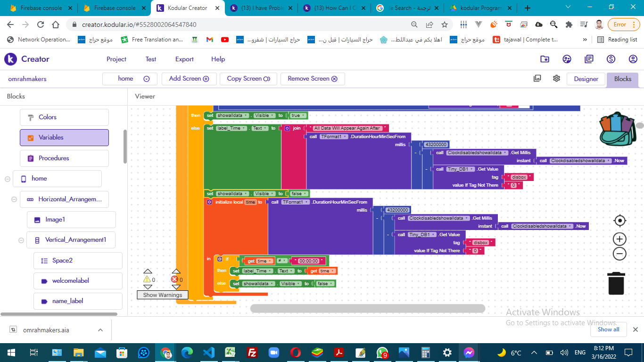Zoom in using the plus button
This screenshot has width=644, height=362.
(620, 239)
